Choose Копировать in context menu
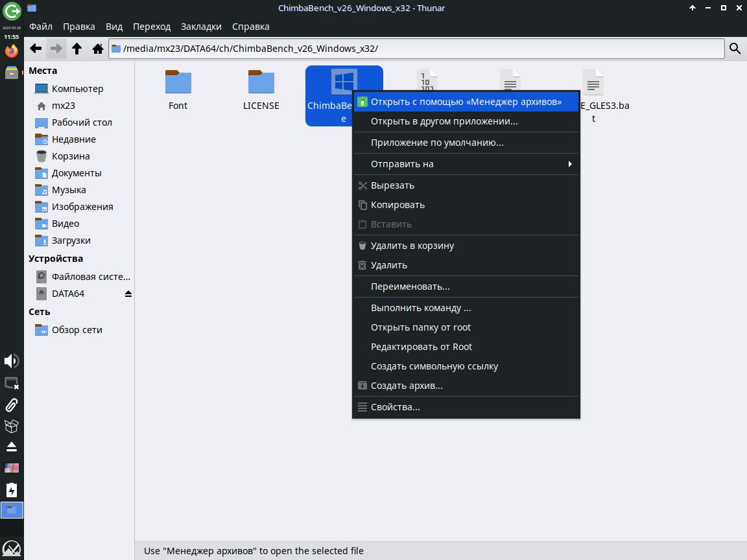 coord(466,205)
